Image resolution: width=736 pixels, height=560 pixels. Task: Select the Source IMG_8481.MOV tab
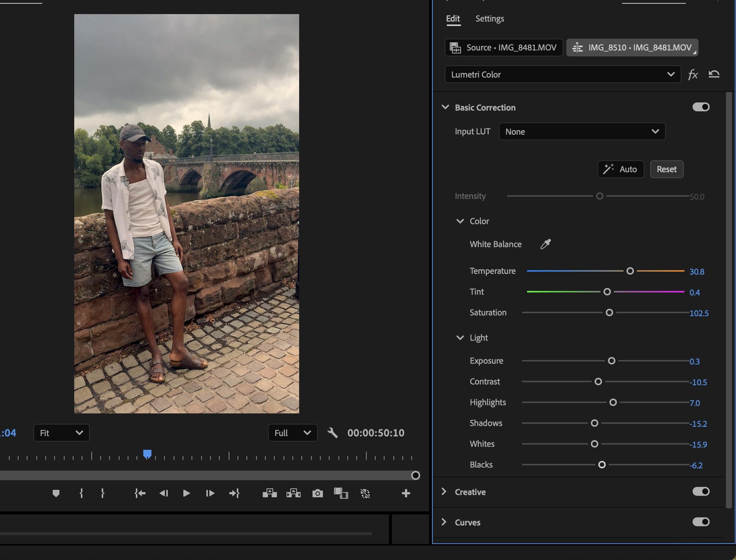pyautogui.click(x=504, y=48)
